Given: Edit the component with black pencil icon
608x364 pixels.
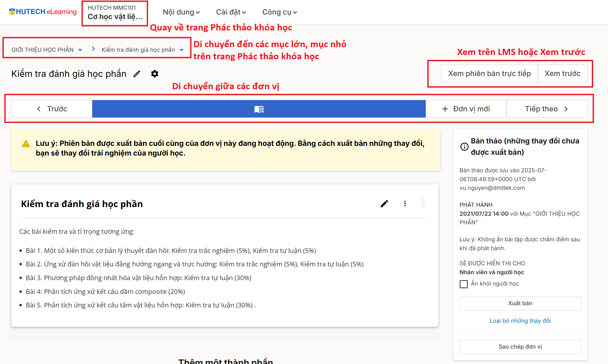Looking at the screenshot, I should pos(384,204).
